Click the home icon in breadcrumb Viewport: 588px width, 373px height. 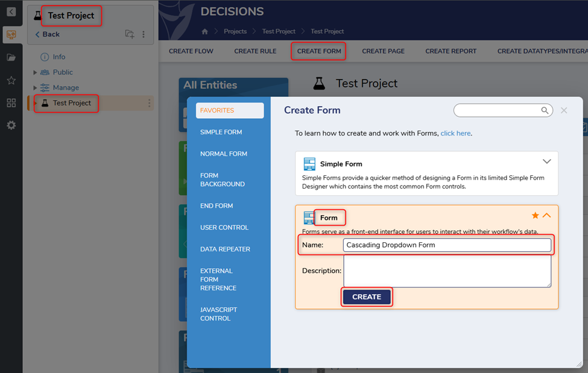point(205,31)
